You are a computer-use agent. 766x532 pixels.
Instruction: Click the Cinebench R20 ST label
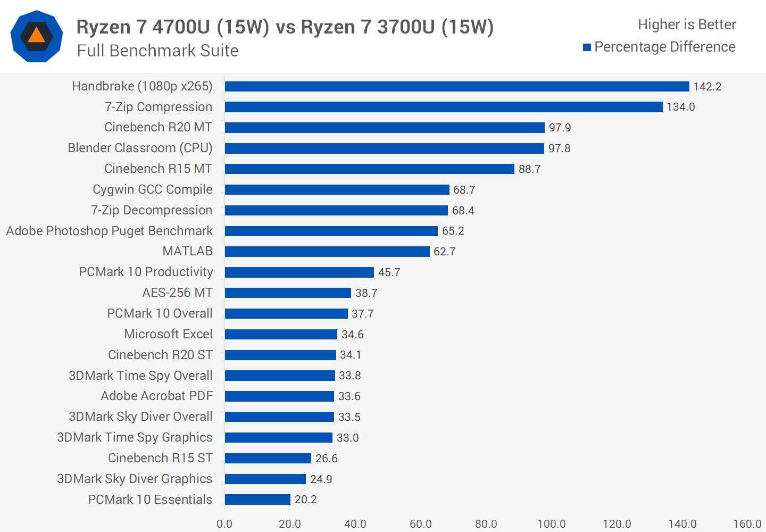(161, 355)
